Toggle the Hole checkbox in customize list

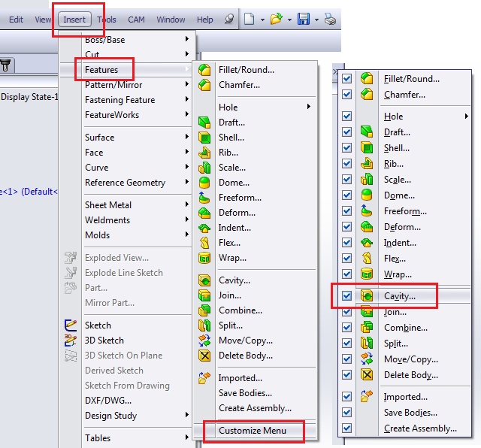click(346, 116)
